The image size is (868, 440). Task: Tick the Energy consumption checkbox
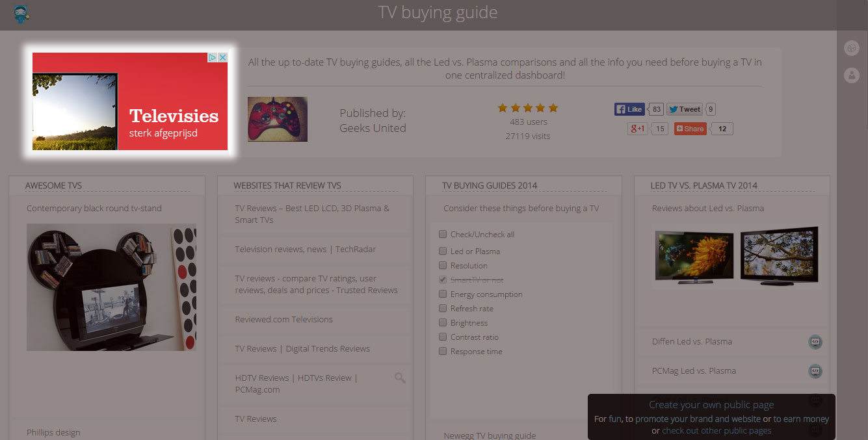point(443,294)
